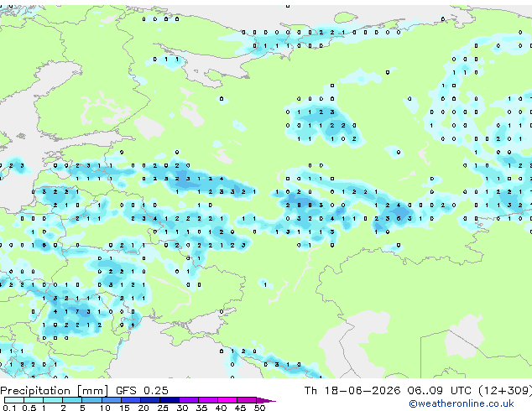Click the '35' legend scale value
Image resolution: width=532 pixels, height=411 pixels.
201,408
